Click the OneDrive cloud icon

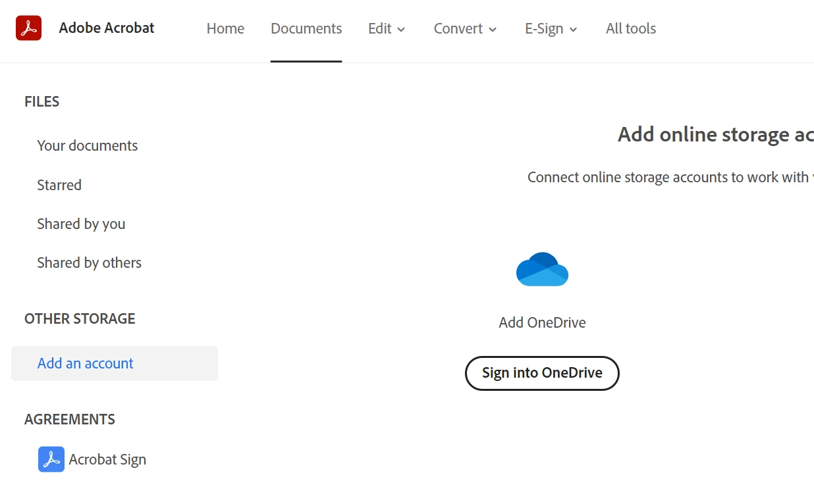coord(542,269)
